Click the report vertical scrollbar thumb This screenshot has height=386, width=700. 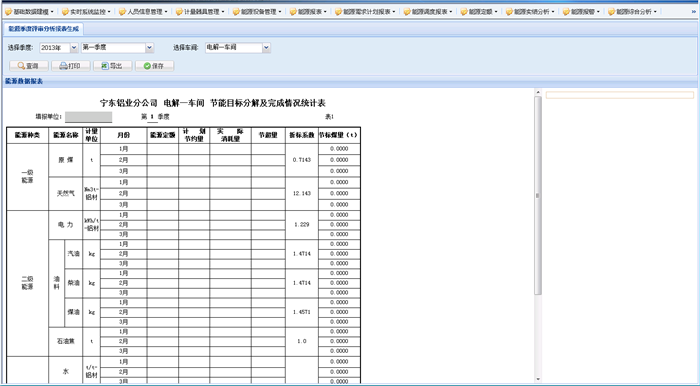[x=538, y=195]
